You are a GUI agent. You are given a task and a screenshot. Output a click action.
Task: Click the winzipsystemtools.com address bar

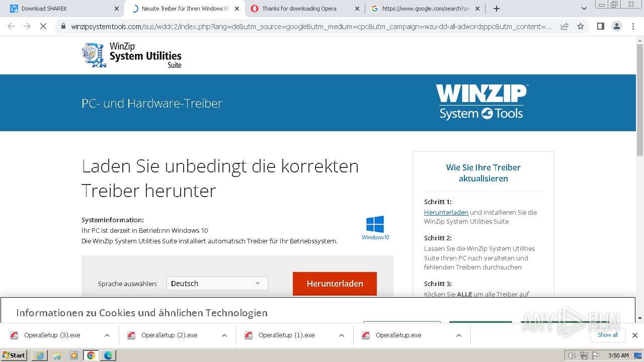[x=310, y=27]
